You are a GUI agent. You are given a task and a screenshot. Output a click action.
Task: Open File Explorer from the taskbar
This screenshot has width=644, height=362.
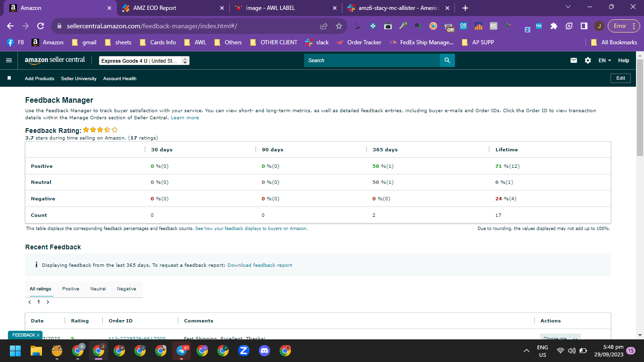[x=36, y=351]
